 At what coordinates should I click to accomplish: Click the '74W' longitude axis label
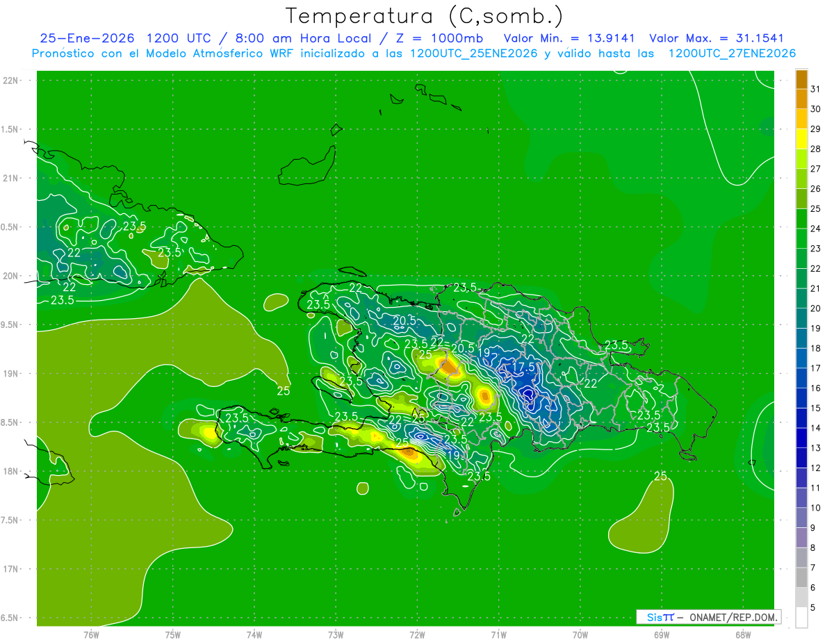pyautogui.click(x=254, y=634)
